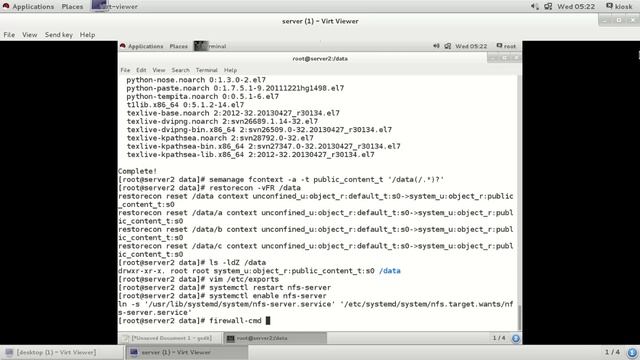Image resolution: width=640 pixels, height=360 pixels.
Task: Open the host clock Wed 05:22
Action: coord(576,7)
